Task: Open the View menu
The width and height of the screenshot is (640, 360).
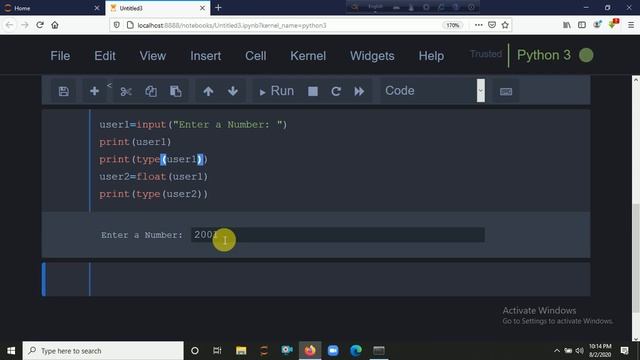Action: (153, 56)
